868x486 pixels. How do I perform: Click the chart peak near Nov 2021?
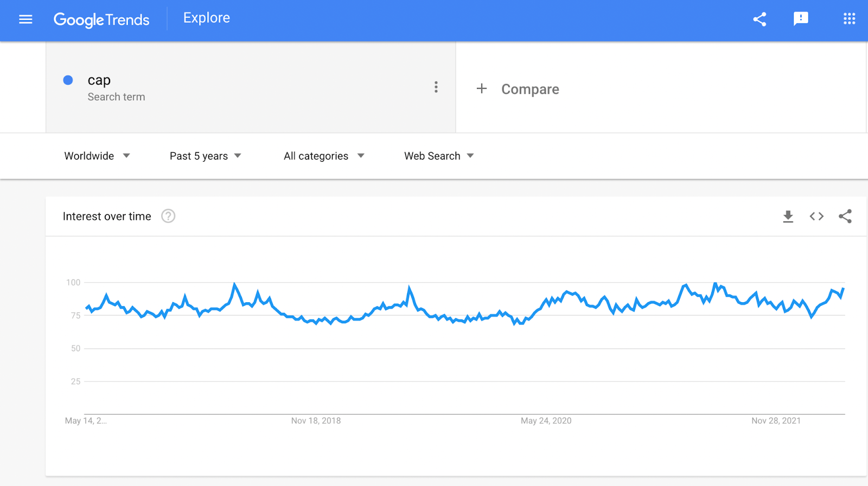coord(716,284)
